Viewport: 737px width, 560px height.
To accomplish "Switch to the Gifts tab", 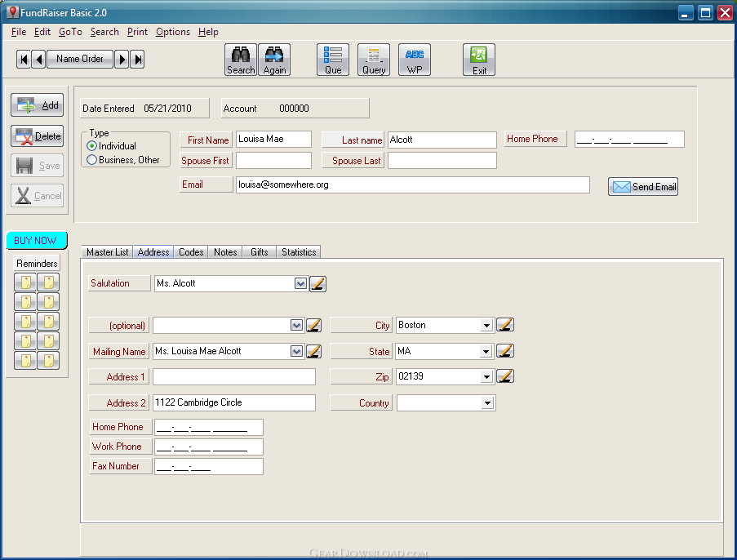I will (x=259, y=252).
